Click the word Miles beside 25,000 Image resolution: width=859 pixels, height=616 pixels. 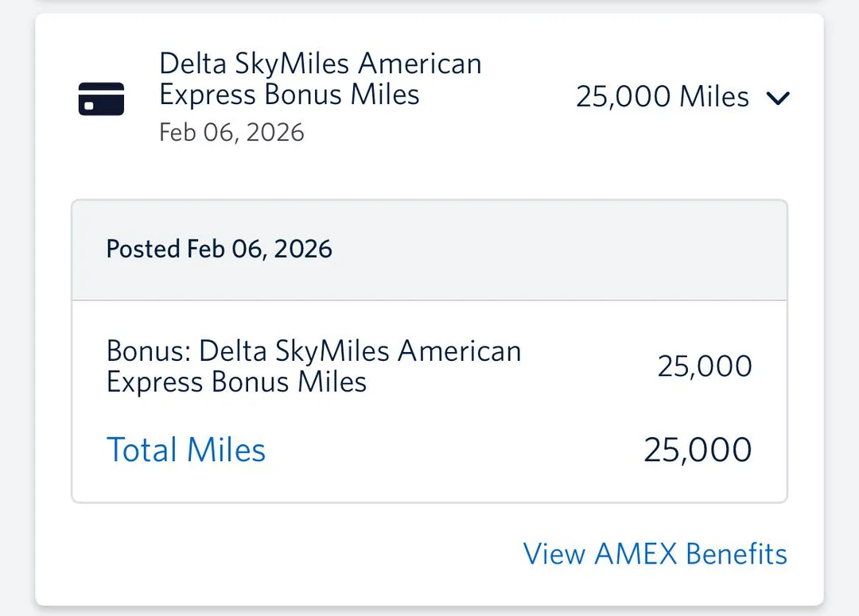(713, 97)
